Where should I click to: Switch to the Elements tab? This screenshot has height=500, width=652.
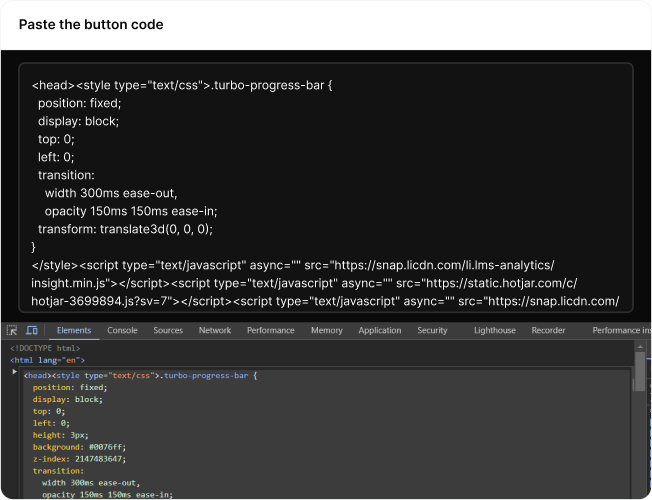[x=74, y=331]
